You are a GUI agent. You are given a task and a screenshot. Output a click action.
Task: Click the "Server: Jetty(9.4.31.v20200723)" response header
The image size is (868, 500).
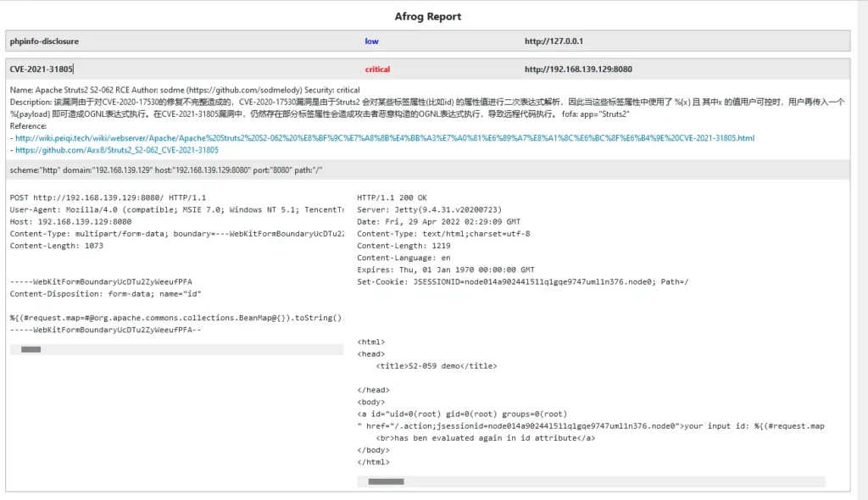click(x=430, y=210)
